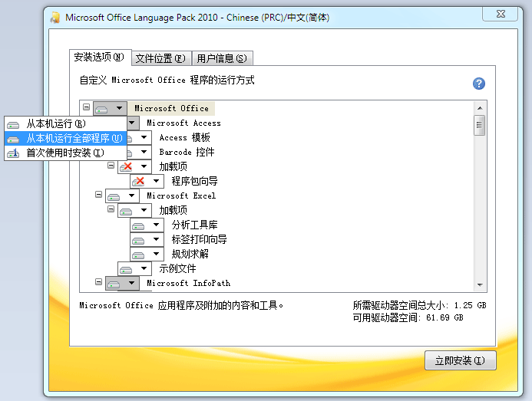Click drive icon beside Microsoft InfoPath
This screenshot has height=401, width=532.
(x=114, y=284)
